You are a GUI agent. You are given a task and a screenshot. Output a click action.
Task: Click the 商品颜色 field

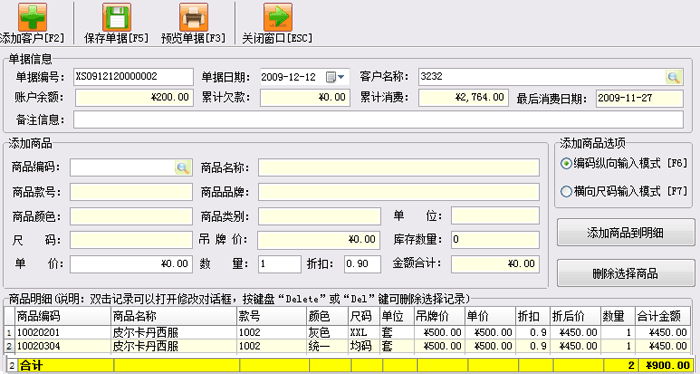[x=131, y=216]
